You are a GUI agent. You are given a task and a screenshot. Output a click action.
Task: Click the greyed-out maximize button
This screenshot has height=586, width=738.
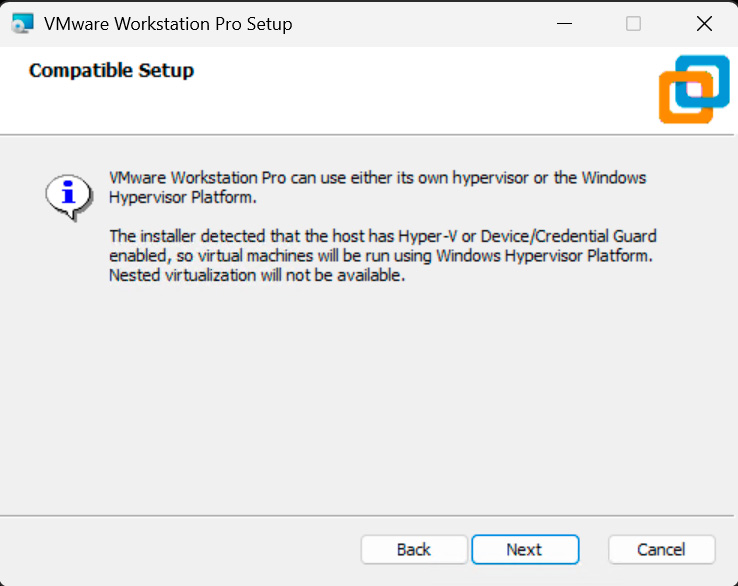[x=633, y=24]
